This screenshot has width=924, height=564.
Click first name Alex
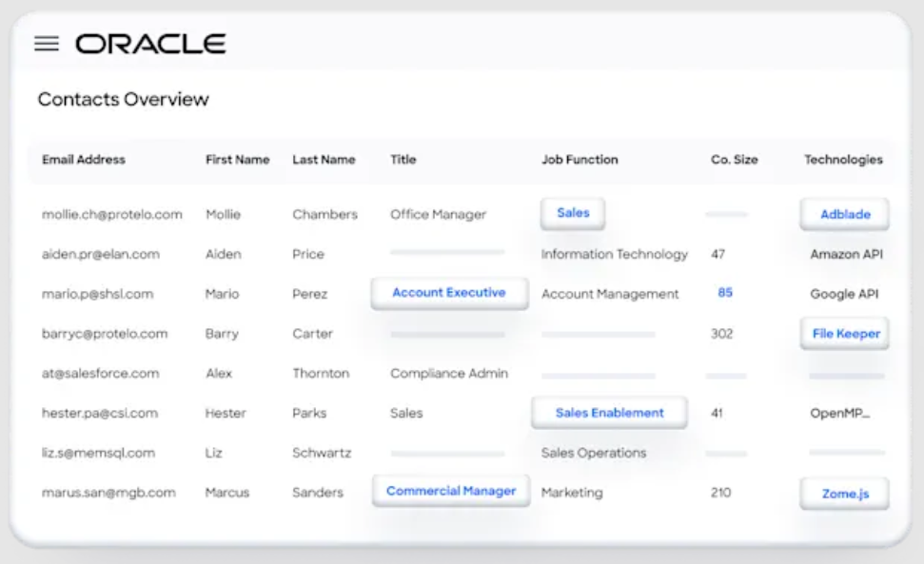(x=219, y=373)
